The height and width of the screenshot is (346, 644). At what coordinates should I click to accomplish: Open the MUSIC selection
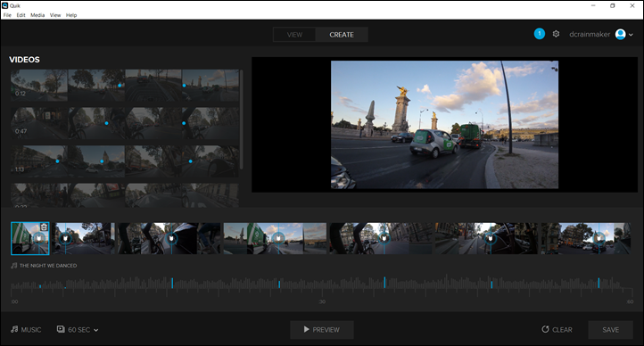[x=26, y=330]
